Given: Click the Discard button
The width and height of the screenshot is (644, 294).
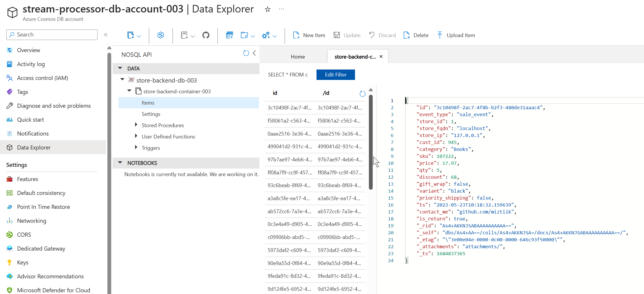Looking at the screenshot, I should (x=382, y=35).
